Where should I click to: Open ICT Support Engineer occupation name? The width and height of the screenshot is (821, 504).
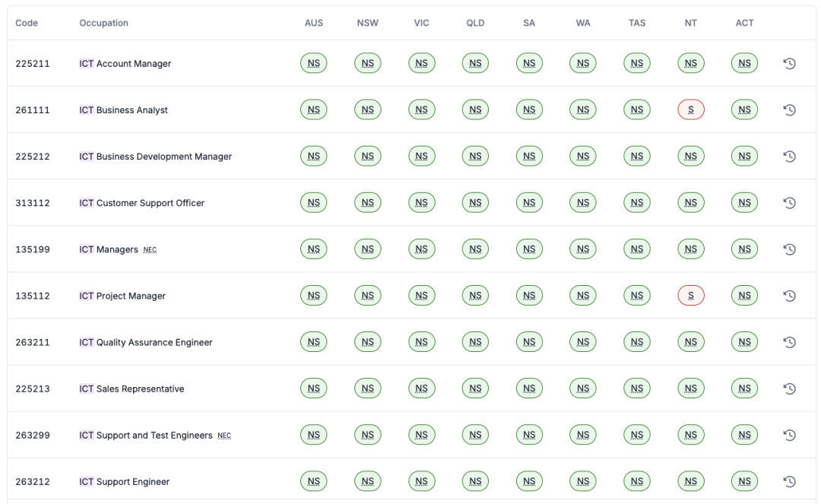[125, 482]
